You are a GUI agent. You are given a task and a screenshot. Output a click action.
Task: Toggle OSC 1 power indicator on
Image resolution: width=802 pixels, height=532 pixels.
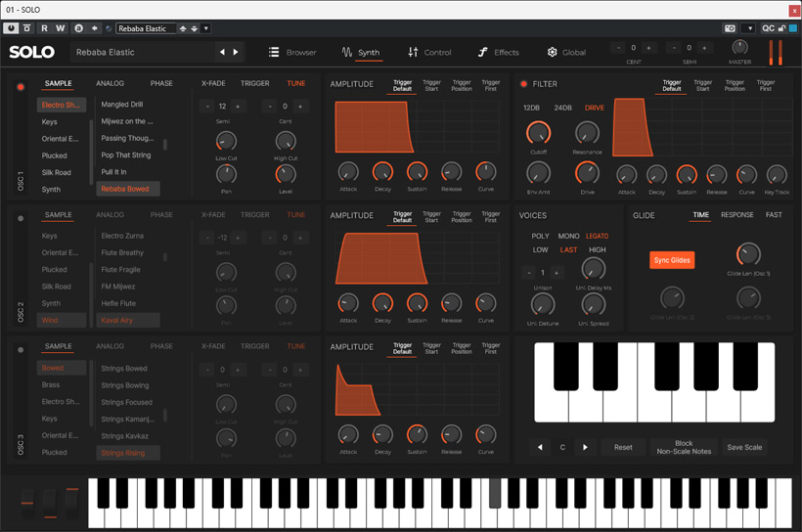tap(21, 87)
